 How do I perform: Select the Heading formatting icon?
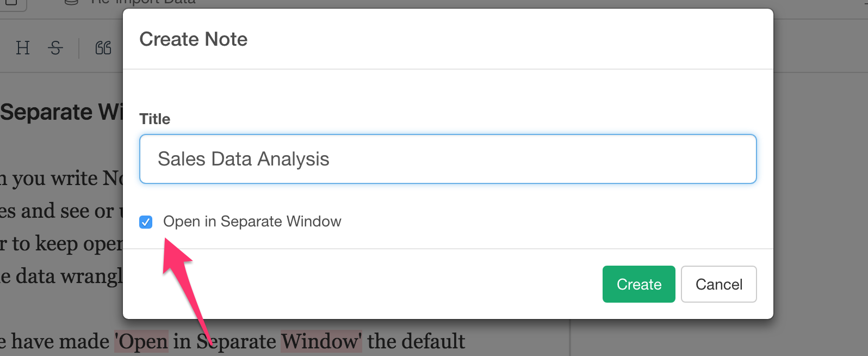pyautogui.click(x=23, y=48)
